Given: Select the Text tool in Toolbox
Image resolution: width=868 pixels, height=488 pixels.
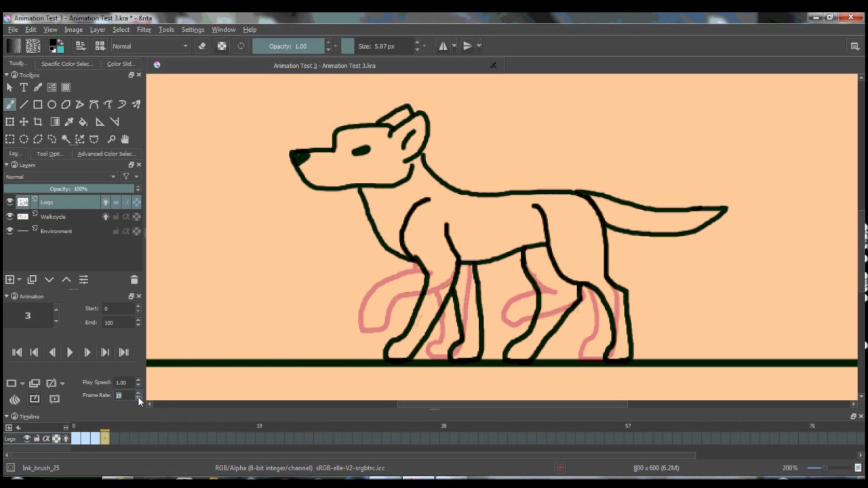Looking at the screenshot, I should click(24, 87).
